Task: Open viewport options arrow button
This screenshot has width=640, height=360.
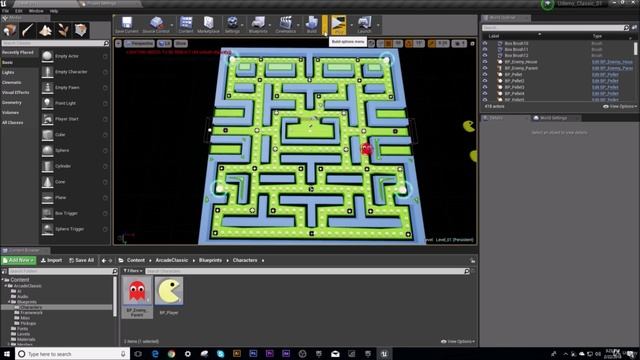Action: (118, 43)
